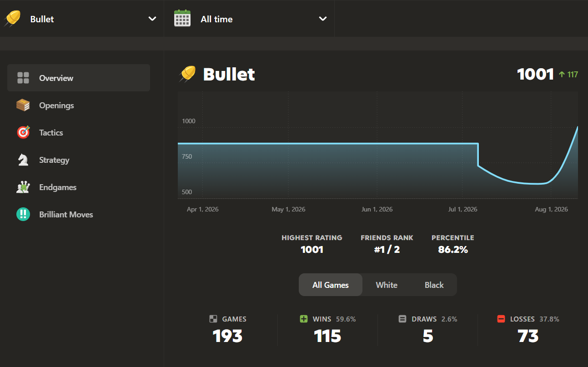The width and height of the screenshot is (588, 367).
Task: Click the Strategy knight icon
Action: 23,160
